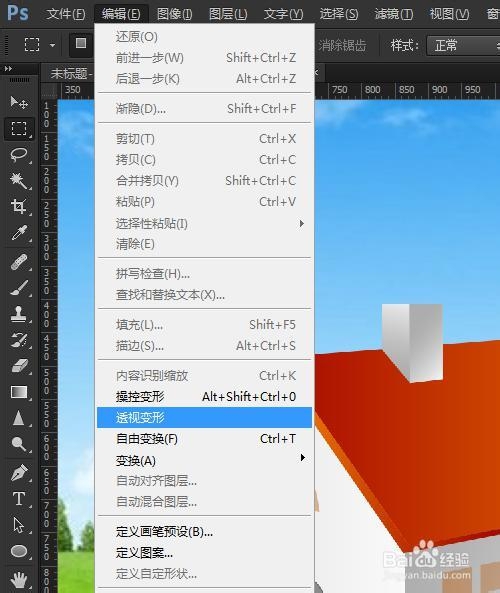Open the 选择(S) menu
Image resolution: width=500 pixels, height=593 pixels.
click(x=339, y=14)
